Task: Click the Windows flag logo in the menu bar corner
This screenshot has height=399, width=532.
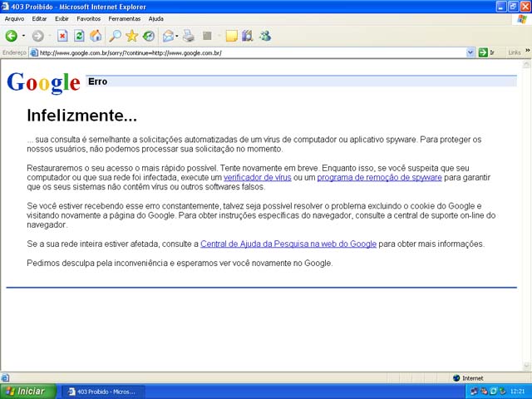Action: (522, 19)
